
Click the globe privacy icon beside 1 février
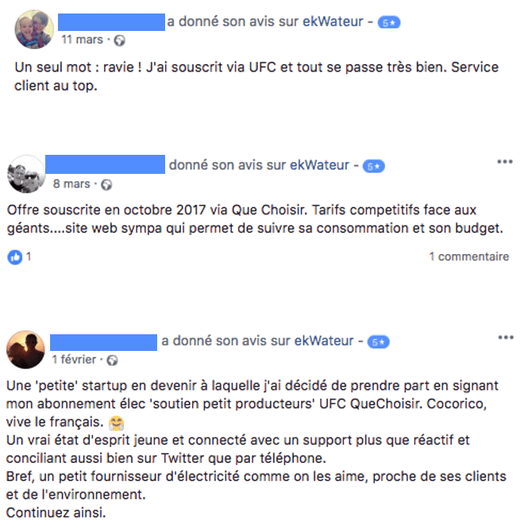(x=112, y=360)
